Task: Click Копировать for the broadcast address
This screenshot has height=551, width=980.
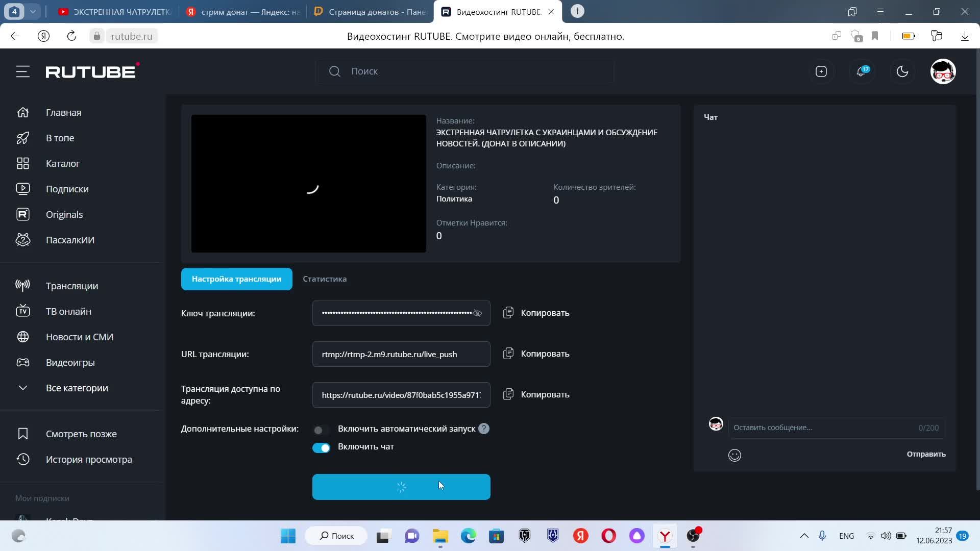Action: tap(545, 394)
